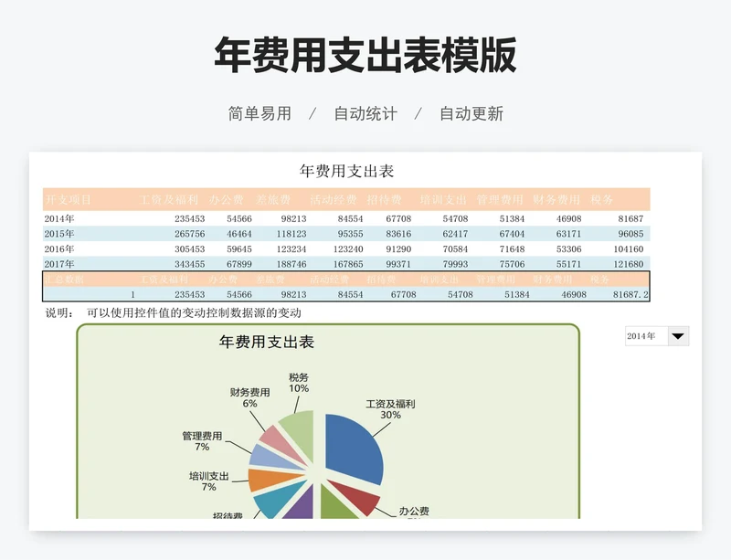Select cell value 46464 in 2015年 row
731x560 pixels.
click(x=239, y=234)
